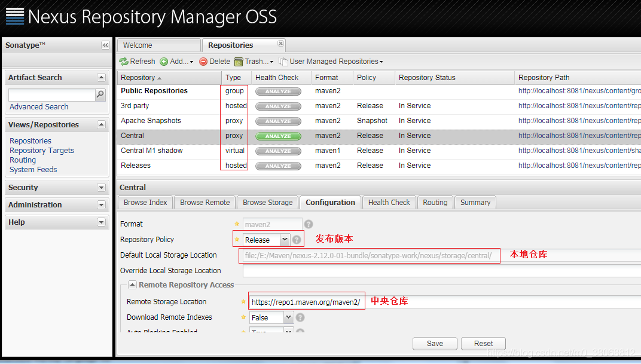This screenshot has width=641, height=364.
Task: Open the Trash menu
Action: pos(254,62)
